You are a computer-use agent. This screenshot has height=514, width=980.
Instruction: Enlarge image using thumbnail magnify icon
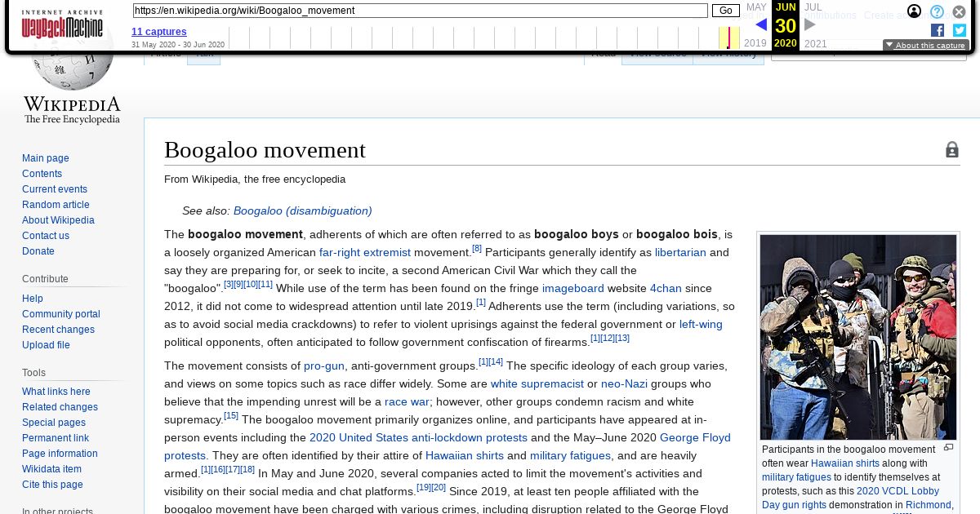948,448
